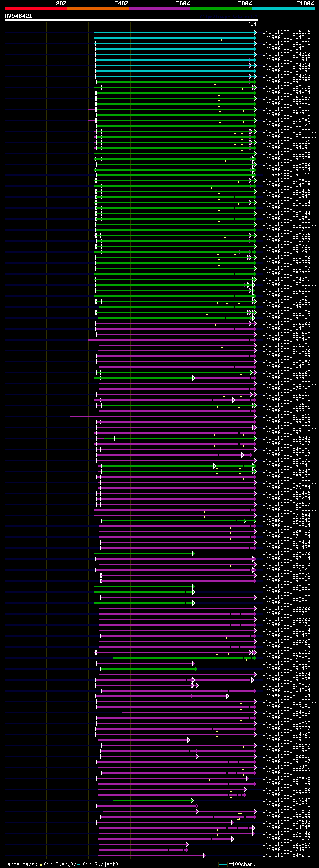Screen dimensions: 319x868
Task: Select the query name AV548421
Action: pyautogui.click(x=18, y=16)
